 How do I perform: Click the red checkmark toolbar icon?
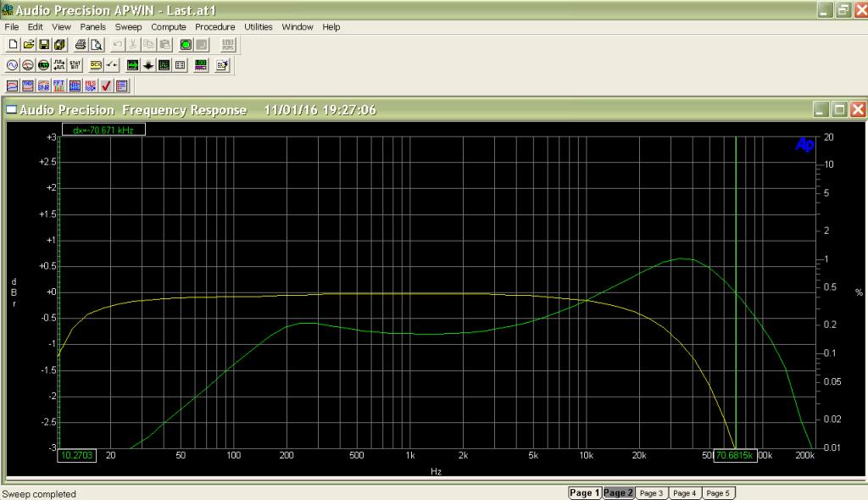[x=106, y=86]
